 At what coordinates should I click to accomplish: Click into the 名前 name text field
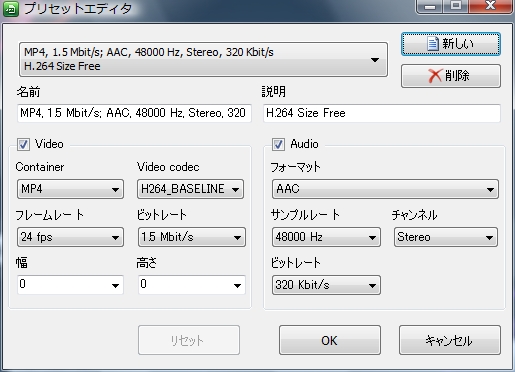tap(134, 113)
